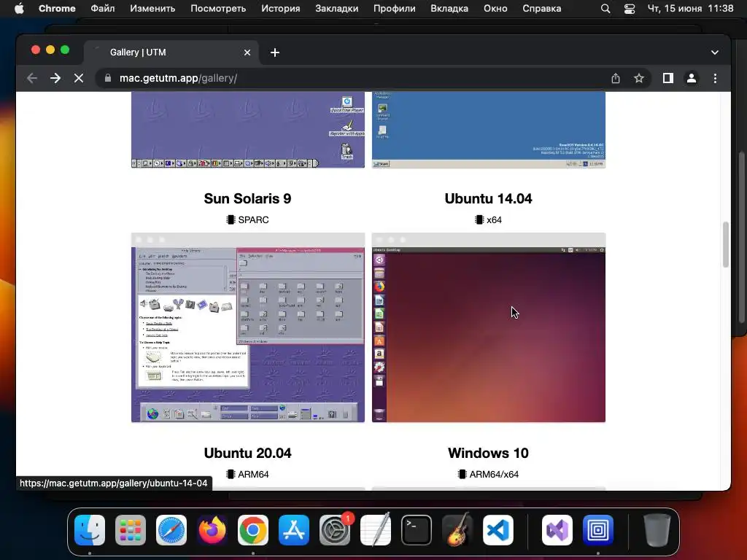Open the Windows 10 title link
Viewport: 747px width, 560px height.
point(488,453)
